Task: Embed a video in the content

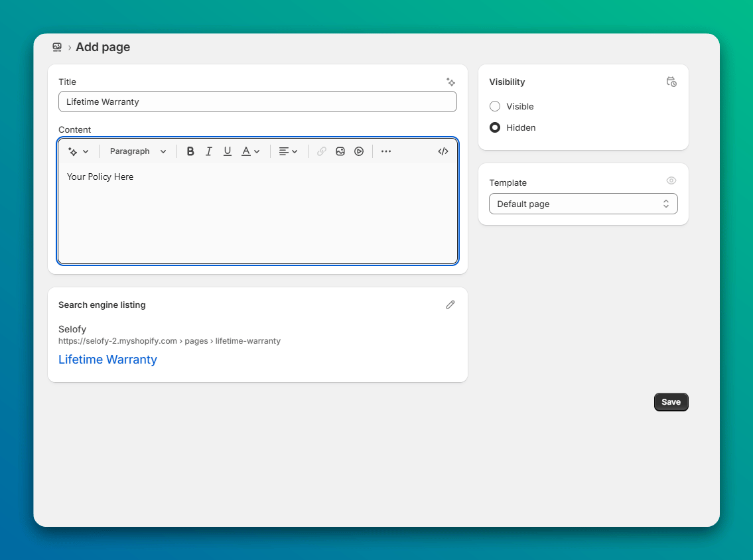Action: pyautogui.click(x=359, y=151)
